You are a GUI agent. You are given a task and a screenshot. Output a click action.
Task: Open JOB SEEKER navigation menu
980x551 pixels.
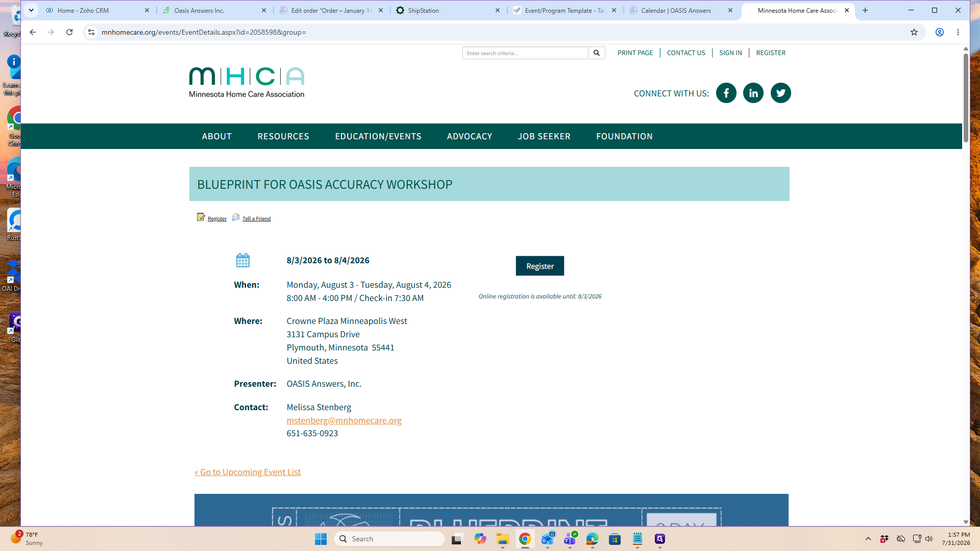544,136
